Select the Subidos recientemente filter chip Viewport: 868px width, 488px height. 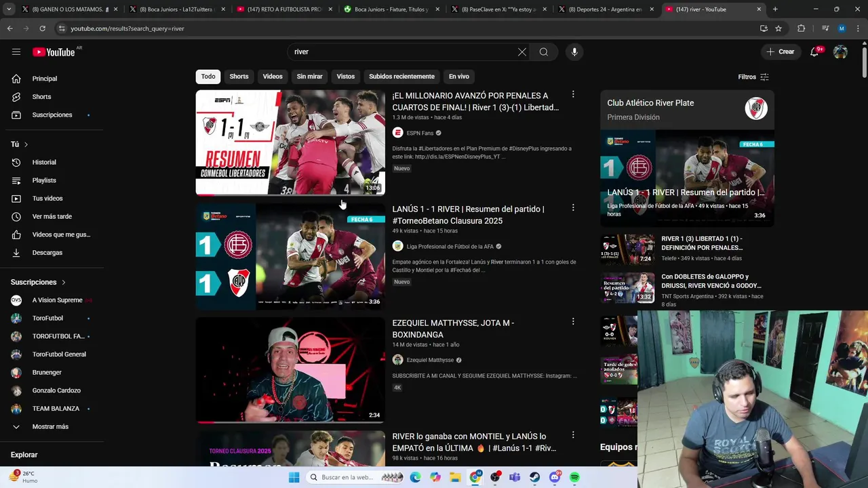pos(401,77)
